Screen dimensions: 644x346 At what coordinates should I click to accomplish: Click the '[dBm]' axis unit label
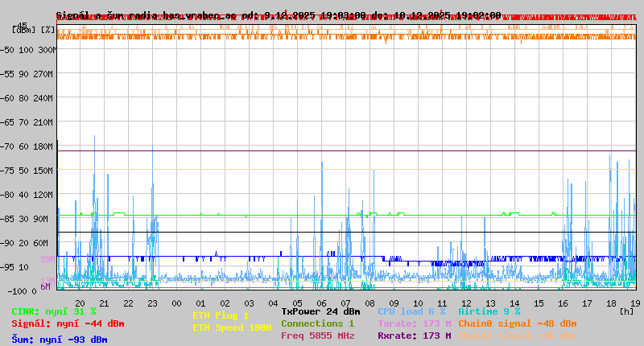24,30
